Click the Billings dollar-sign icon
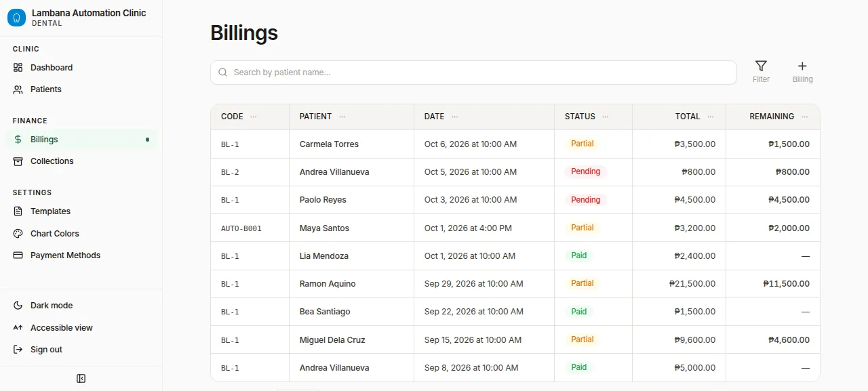Viewport: 868px width, 391px height. pyautogui.click(x=18, y=140)
